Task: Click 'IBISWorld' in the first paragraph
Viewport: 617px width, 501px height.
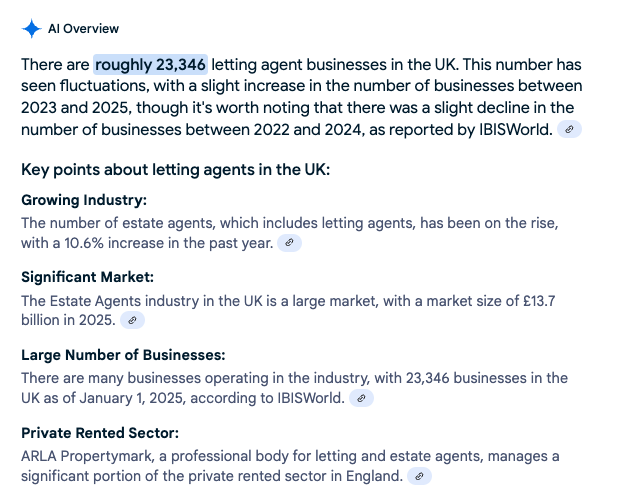Action: pyautogui.click(x=515, y=129)
